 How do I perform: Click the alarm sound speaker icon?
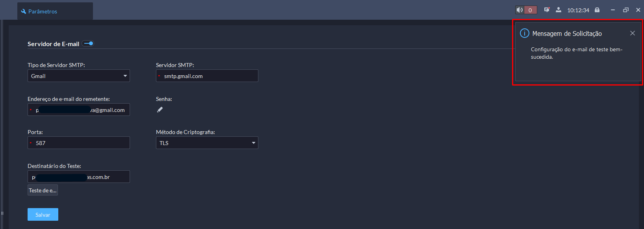(520, 10)
